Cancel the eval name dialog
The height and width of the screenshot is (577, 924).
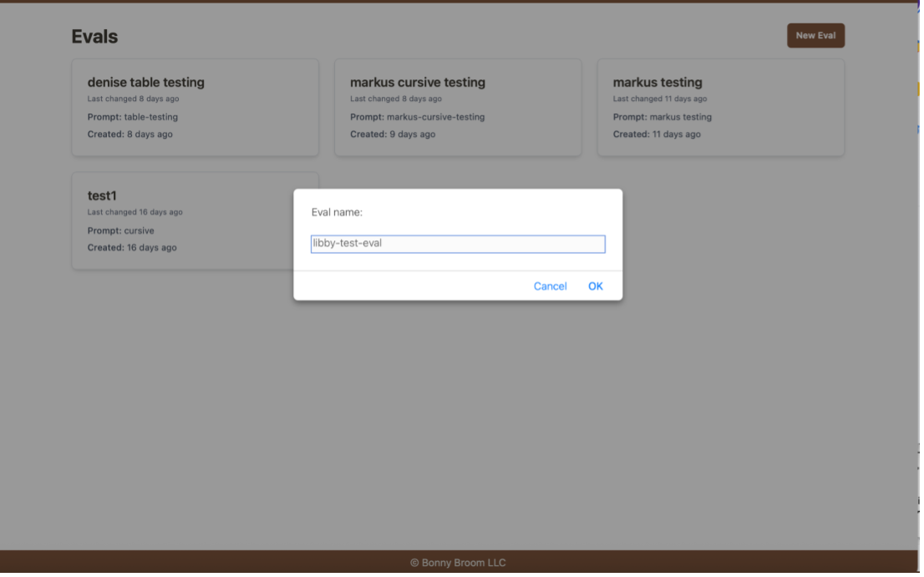(x=550, y=286)
